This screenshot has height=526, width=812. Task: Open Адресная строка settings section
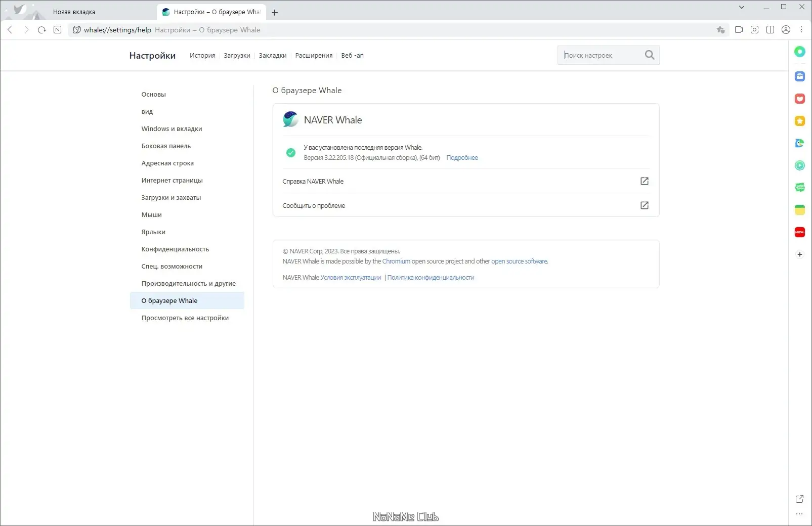[x=187, y=163]
